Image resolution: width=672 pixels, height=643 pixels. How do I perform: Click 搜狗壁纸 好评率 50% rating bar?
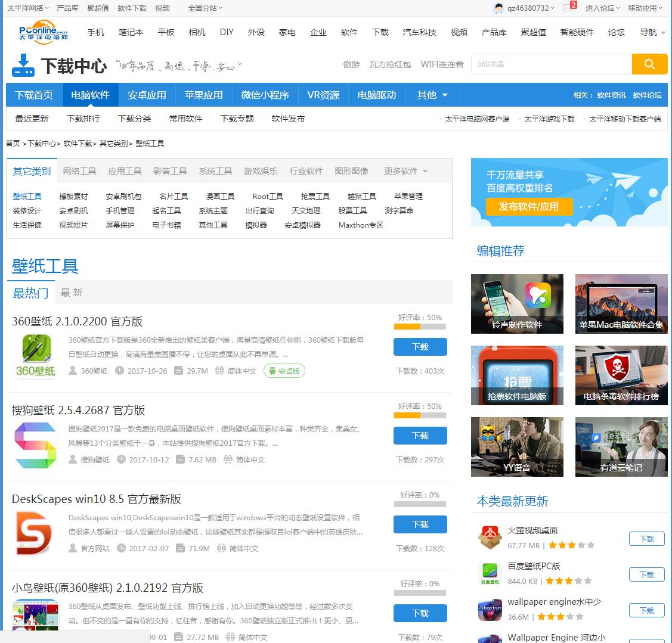(x=420, y=415)
